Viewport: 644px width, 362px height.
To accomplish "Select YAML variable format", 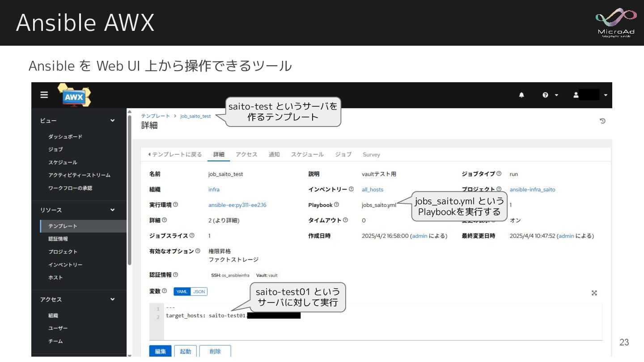I will (182, 291).
